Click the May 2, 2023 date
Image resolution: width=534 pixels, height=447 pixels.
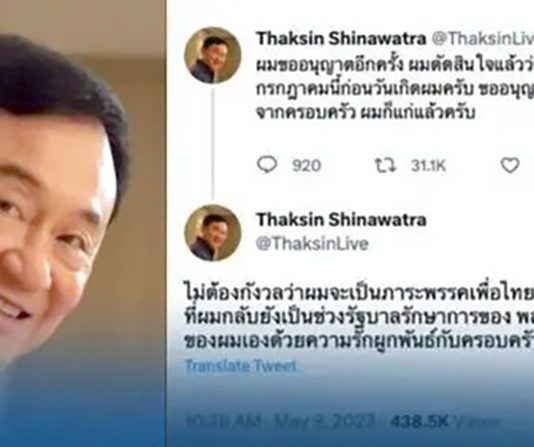click(325, 421)
